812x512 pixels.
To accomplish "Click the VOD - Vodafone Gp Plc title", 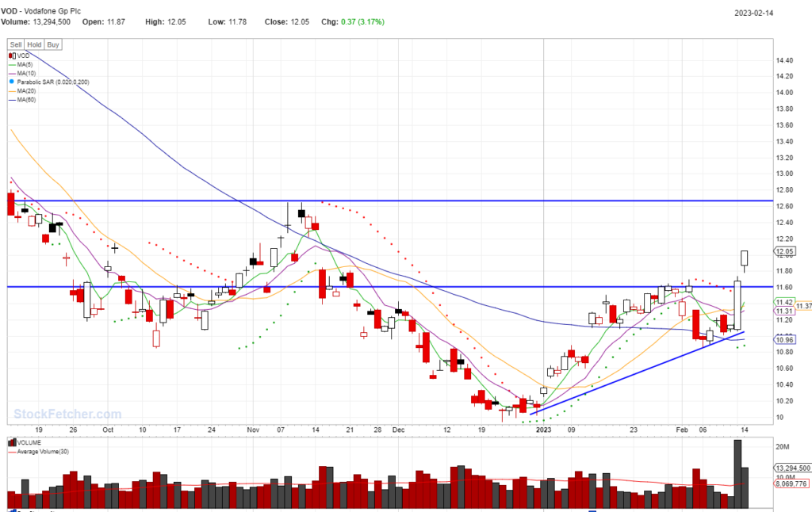I will click(41, 11).
